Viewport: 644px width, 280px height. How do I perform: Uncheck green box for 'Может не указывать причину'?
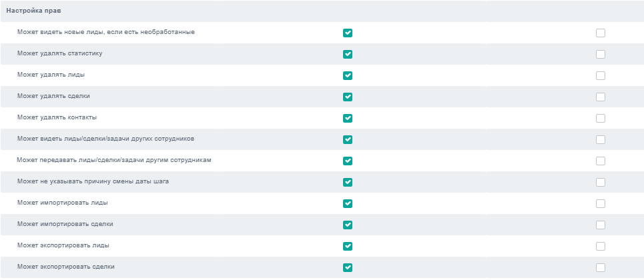click(x=348, y=182)
